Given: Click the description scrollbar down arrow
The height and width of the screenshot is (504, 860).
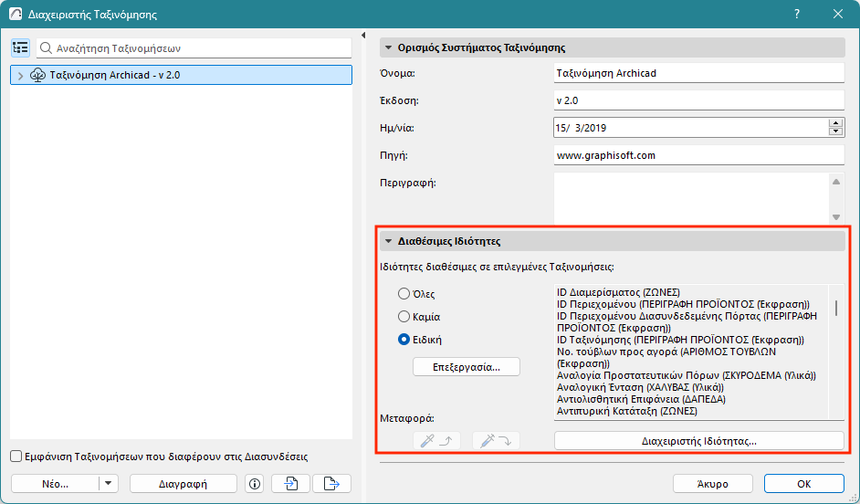Looking at the screenshot, I should pyautogui.click(x=836, y=217).
